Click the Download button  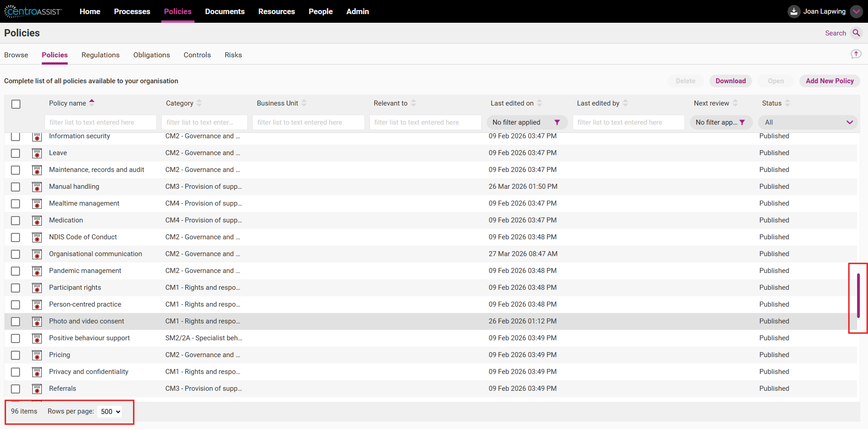(731, 81)
